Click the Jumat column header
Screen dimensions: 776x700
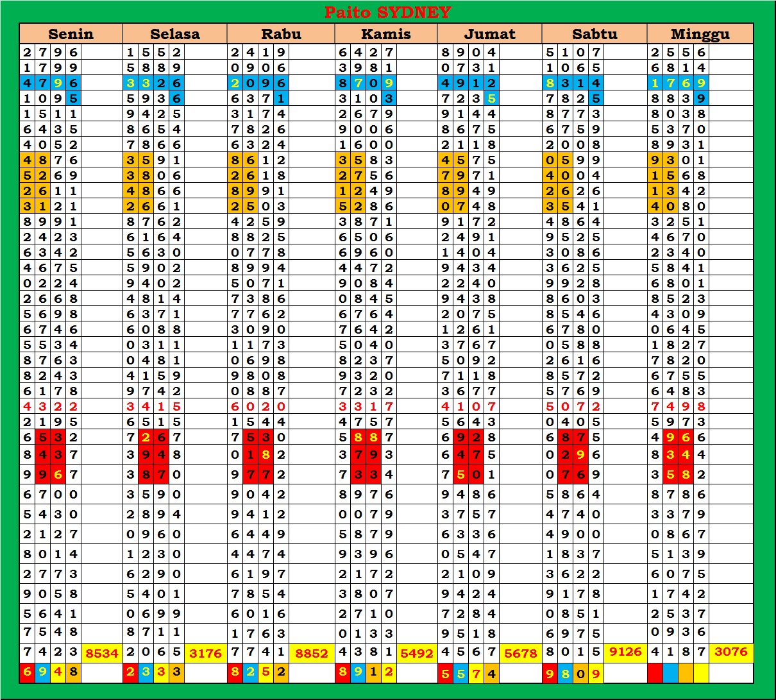pos(489,34)
